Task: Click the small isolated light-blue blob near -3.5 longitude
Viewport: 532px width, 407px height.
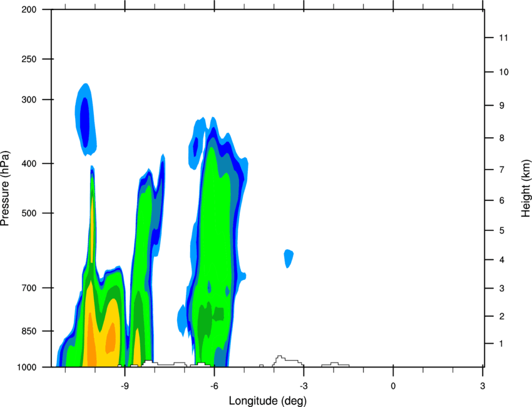Action: (289, 259)
